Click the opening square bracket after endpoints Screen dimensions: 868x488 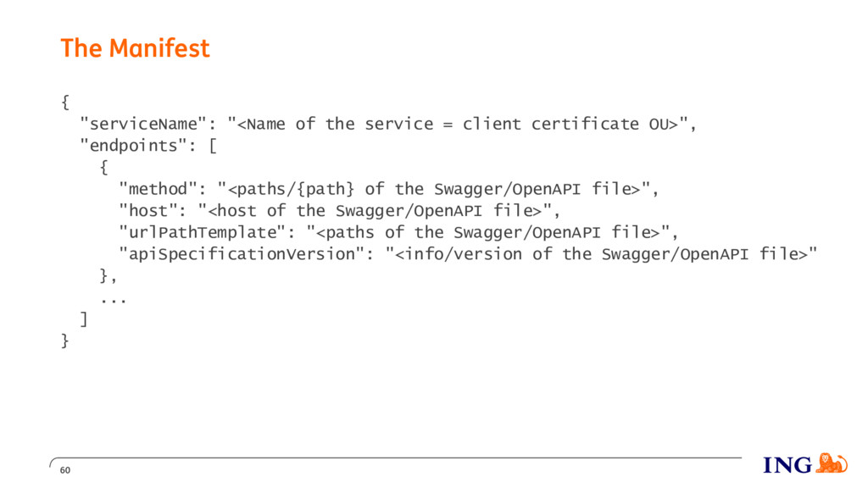pyautogui.click(x=213, y=146)
